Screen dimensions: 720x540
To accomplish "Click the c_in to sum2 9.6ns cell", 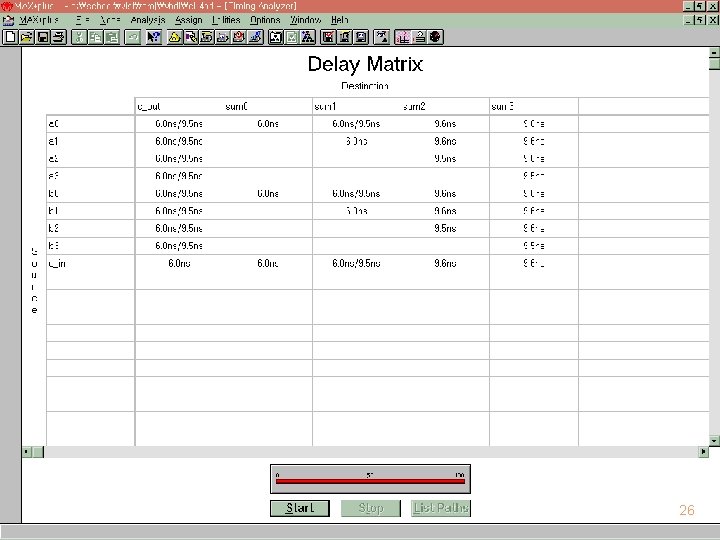I will (x=445, y=264).
